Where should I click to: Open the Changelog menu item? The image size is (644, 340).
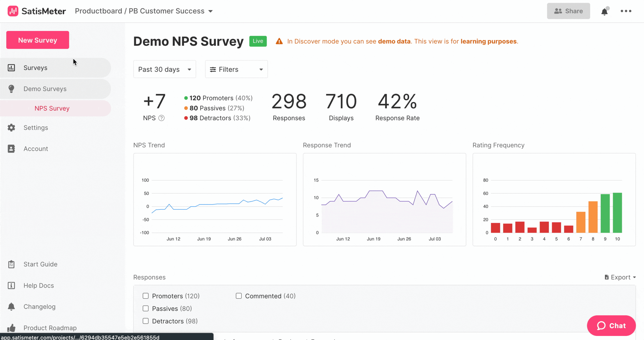point(39,307)
